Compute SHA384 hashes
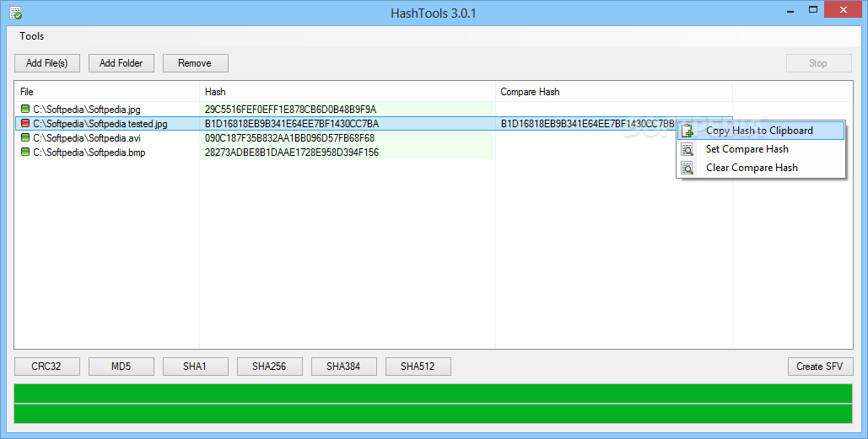The width and height of the screenshot is (868, 439). 344,366
